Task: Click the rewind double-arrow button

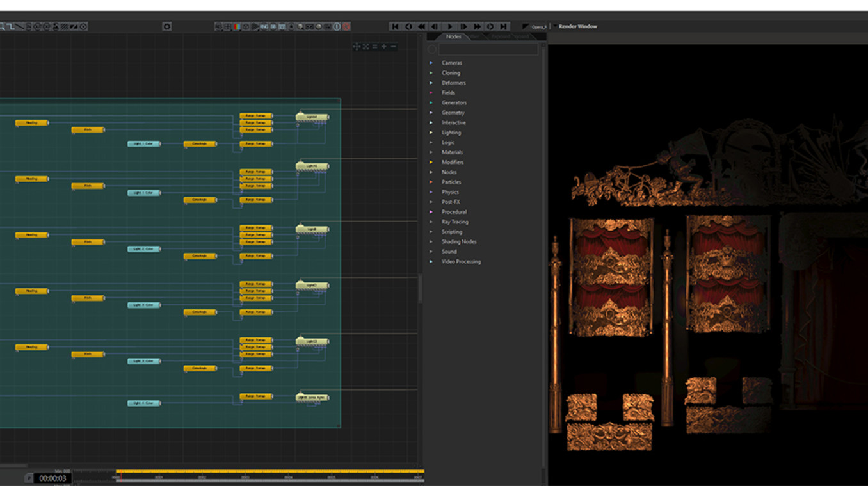Action: tap(421, 27)
